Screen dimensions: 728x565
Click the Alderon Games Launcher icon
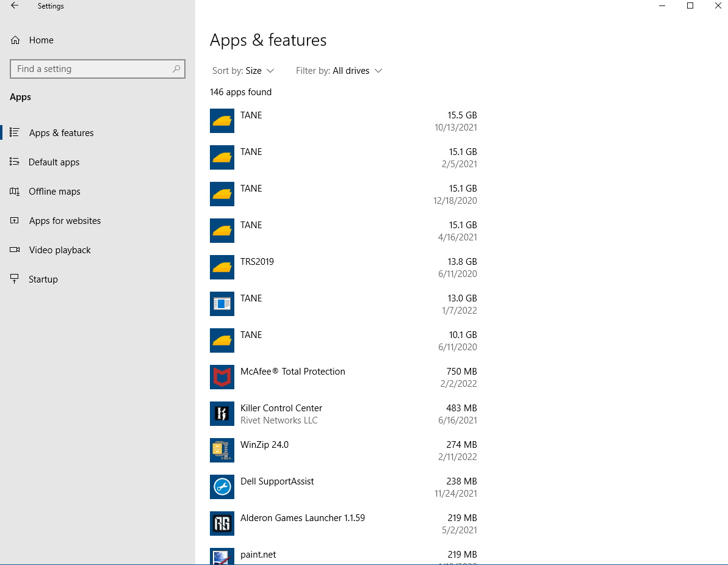tap(222, 524)
